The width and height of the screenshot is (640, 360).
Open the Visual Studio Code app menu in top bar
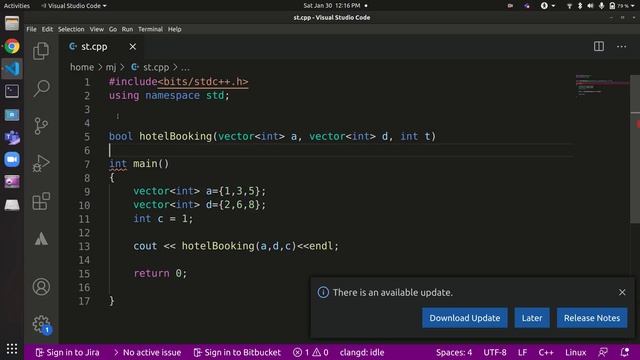point(74,6)
